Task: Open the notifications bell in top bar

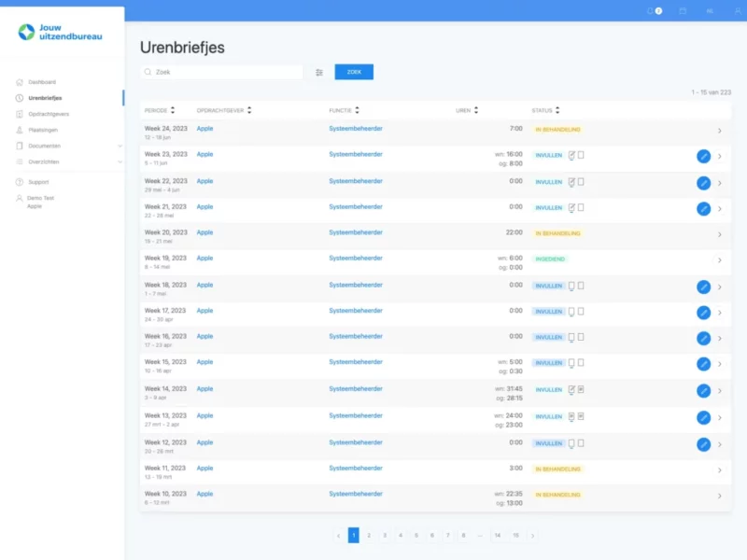Action: (651, 10)
